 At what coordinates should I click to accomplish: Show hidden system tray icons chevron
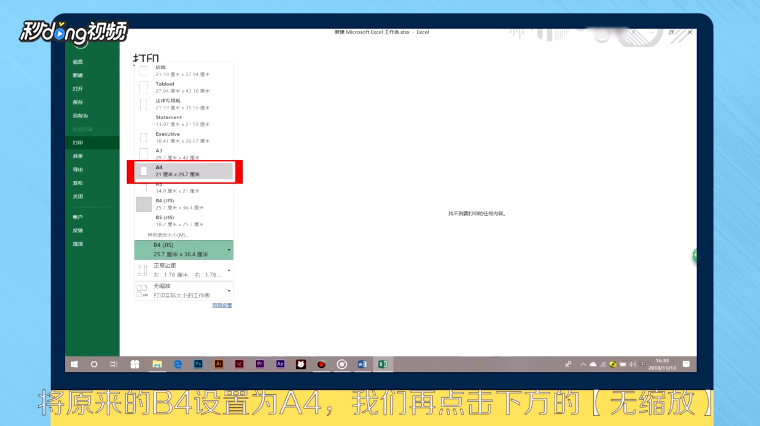pyautogui.click(x=583, y=364)
